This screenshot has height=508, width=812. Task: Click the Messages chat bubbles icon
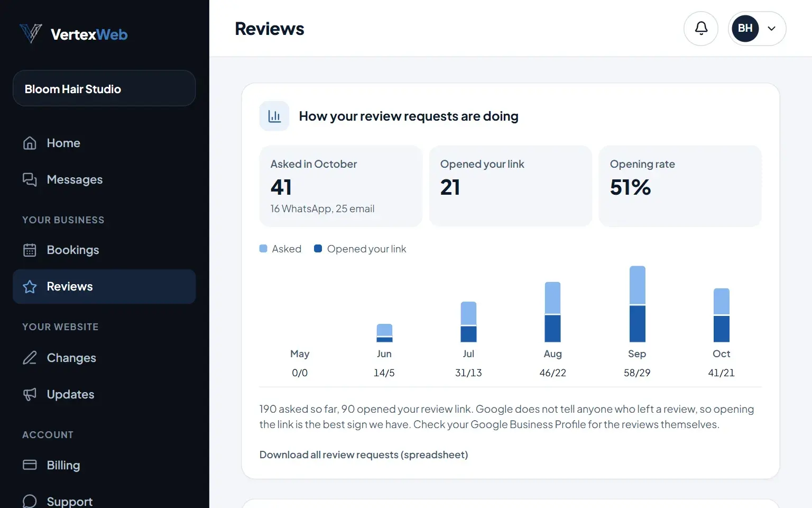[x=30, y=179]
